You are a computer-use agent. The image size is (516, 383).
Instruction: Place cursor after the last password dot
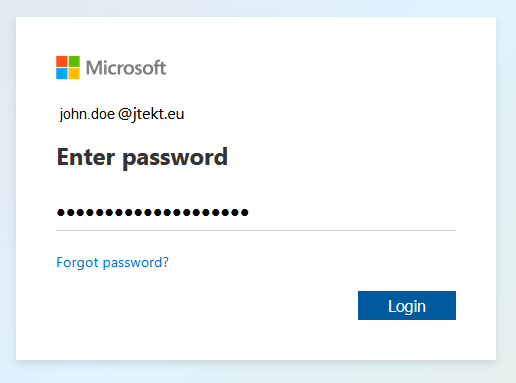pos(250,212)
